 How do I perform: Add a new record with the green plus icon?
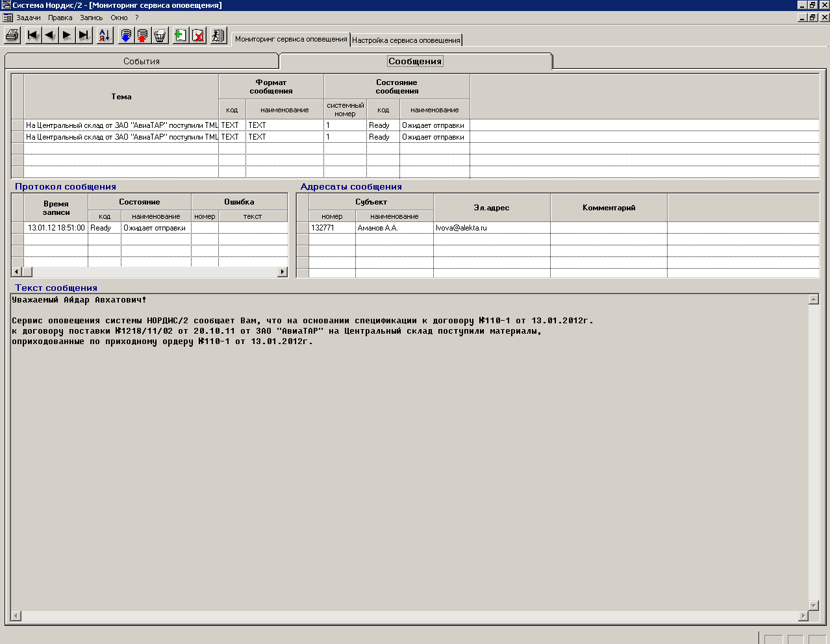click(181, 36)
